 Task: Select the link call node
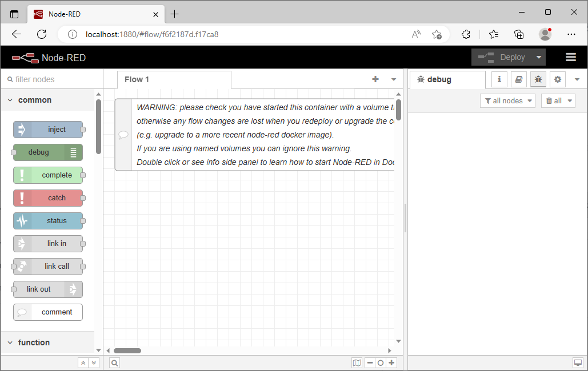(x=48, y=267)
